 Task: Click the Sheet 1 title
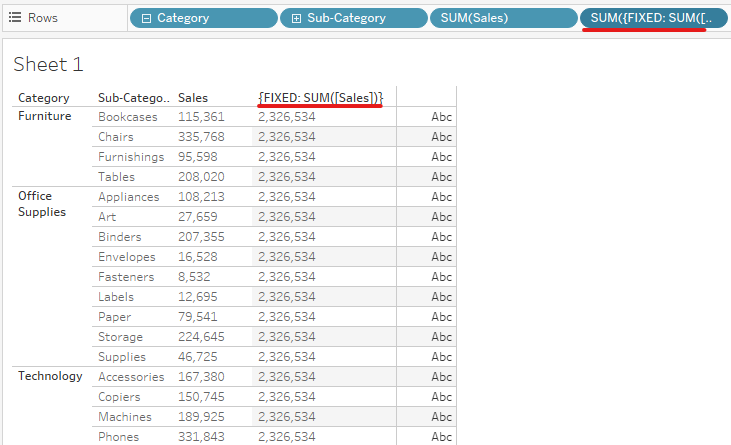pos(48,65)
